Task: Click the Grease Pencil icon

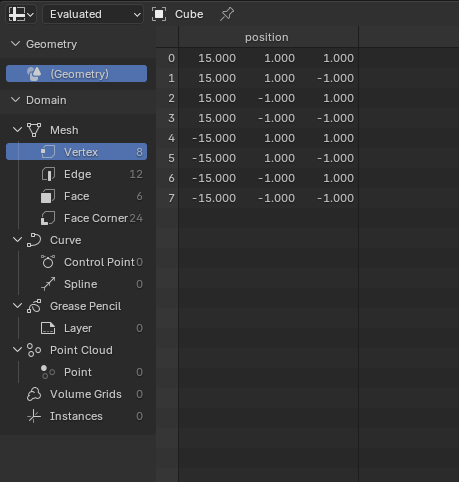Action: 34,306
